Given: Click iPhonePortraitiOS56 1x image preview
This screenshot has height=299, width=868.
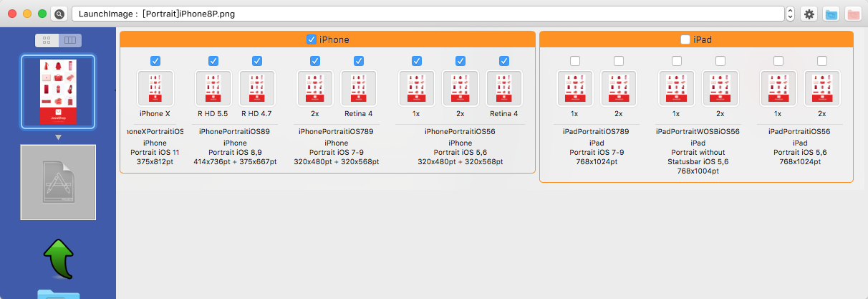Looking at the screenshot, I should click(x=417, y=87).
